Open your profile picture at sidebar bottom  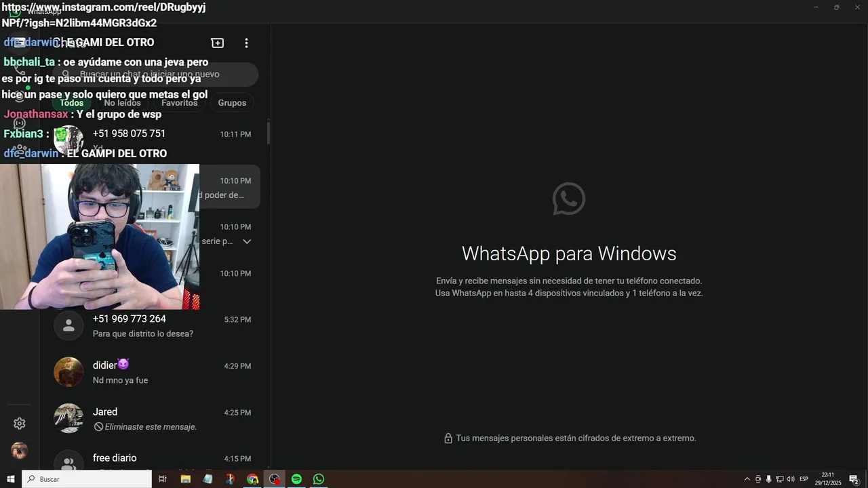20,451
